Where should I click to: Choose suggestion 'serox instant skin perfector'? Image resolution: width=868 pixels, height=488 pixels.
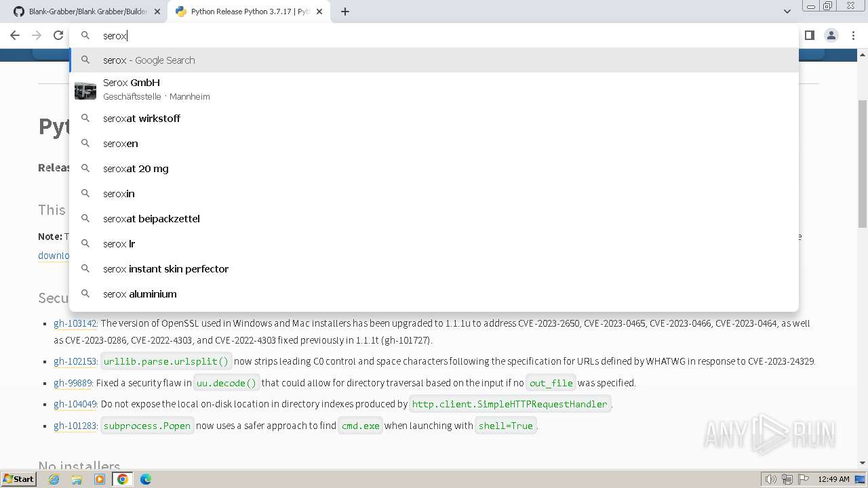tap(434, 269)
